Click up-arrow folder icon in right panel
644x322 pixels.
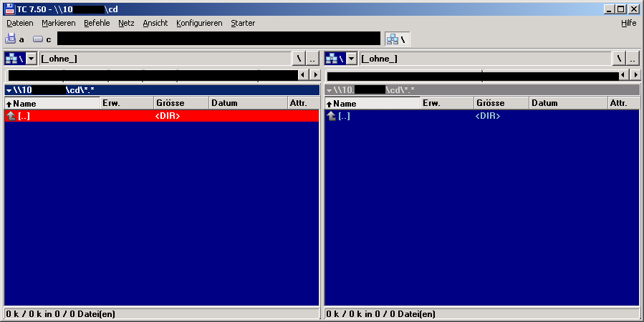(x=332, y=116)
